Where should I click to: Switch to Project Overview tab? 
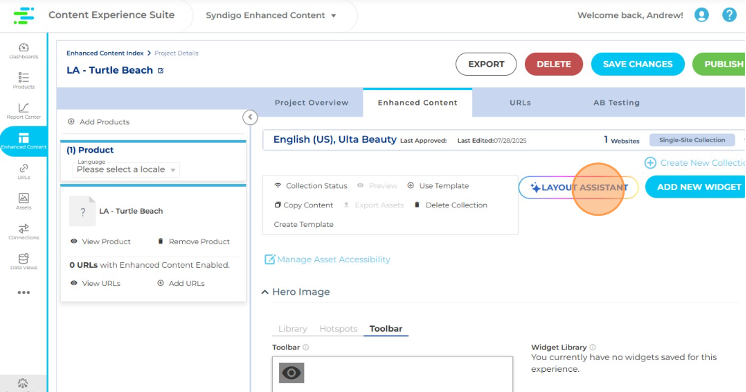pyautogui.click(x=311, y=103)
